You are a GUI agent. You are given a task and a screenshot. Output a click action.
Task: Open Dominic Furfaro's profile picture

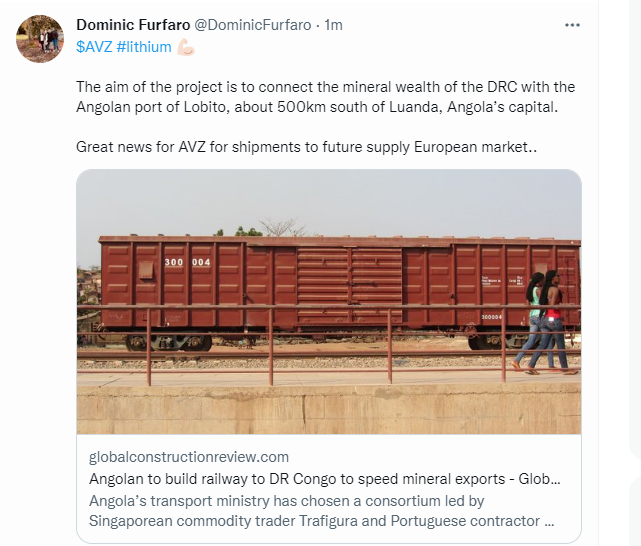pyautogui.click(x=40, y=39)
